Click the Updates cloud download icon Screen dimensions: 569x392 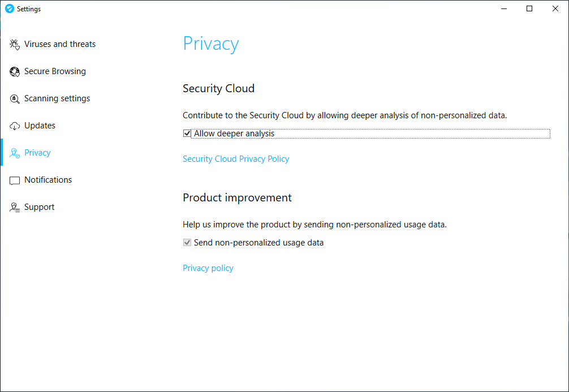15,126
